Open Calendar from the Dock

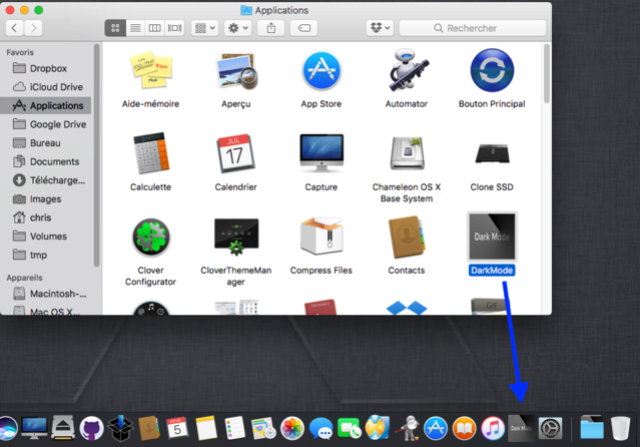coord(177,429)
